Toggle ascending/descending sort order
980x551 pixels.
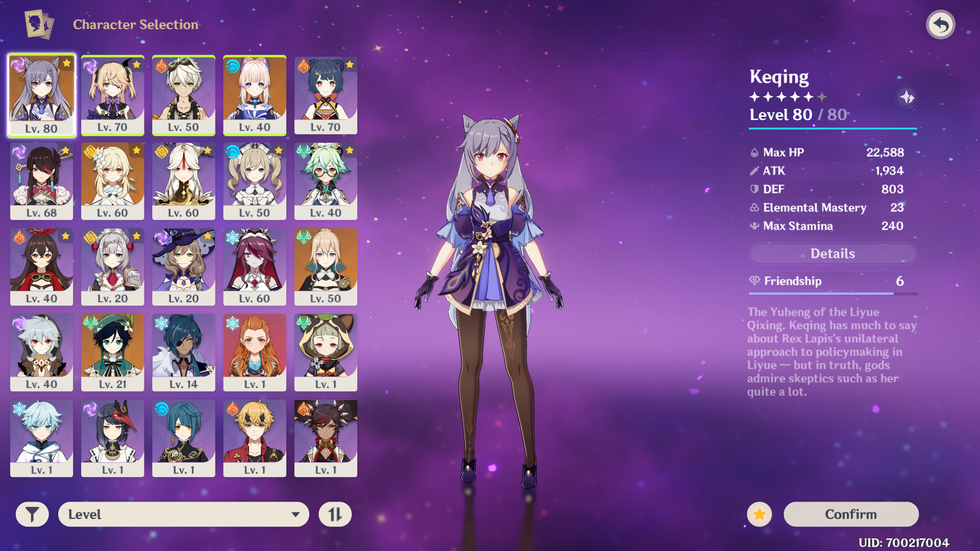pyautogui.click(x=335, y=514)
